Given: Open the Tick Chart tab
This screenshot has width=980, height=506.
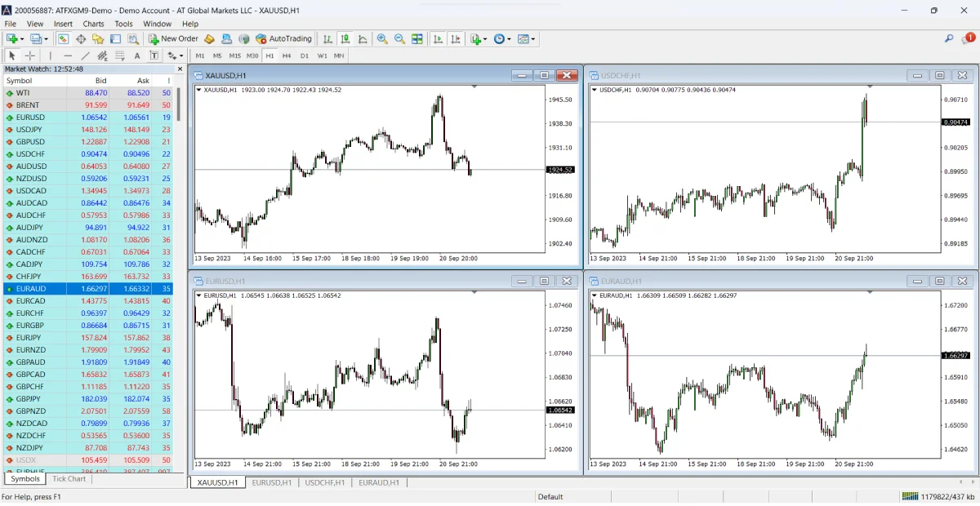Looking at the screenshot, I should (69, 479).
